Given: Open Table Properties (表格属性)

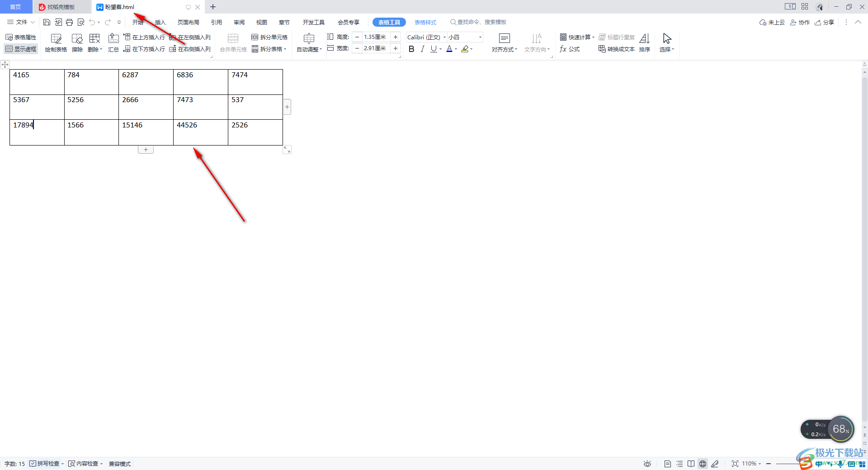Looking at the screenshot, I should pos(21,37).
